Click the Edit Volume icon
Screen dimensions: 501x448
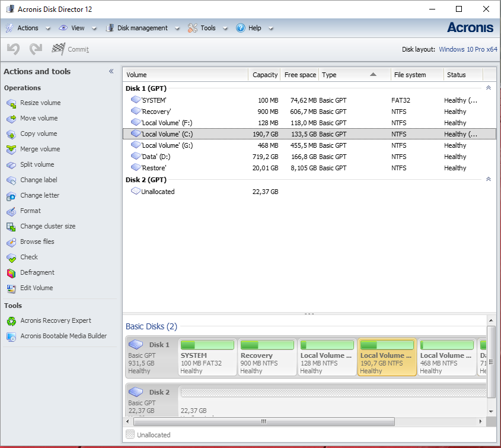tap(11, 288)
